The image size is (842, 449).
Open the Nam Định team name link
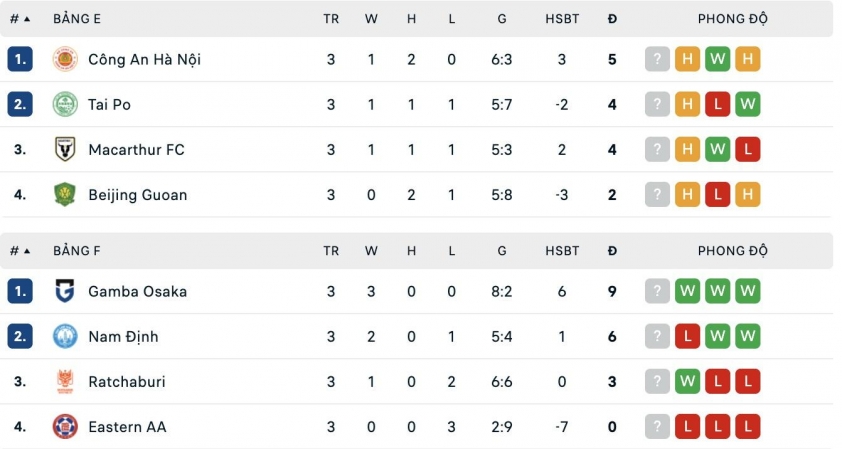[123, 337]
